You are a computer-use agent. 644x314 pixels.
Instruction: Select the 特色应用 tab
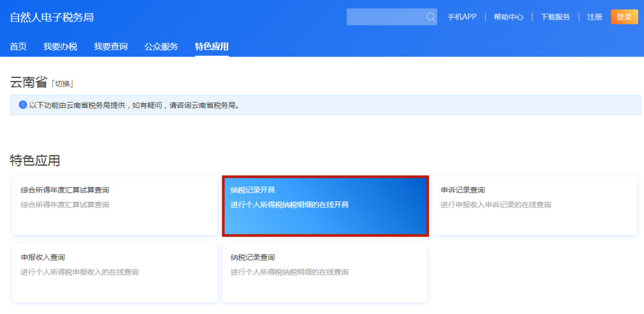pos(212,46)
